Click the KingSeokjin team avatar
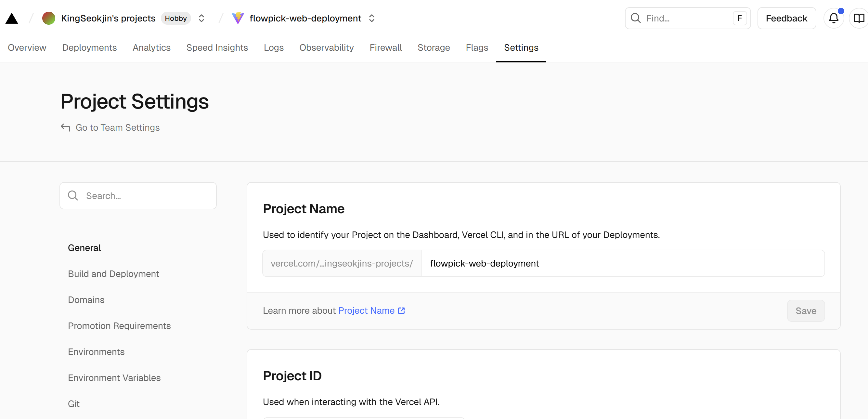 (48, 18)
